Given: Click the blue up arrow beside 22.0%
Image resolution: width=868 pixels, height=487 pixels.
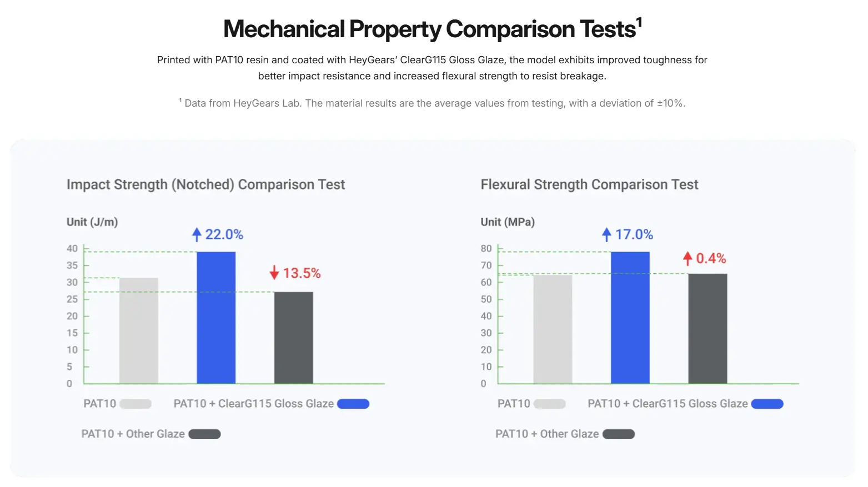Looking at the screenshot, I should tap(197, 234).
